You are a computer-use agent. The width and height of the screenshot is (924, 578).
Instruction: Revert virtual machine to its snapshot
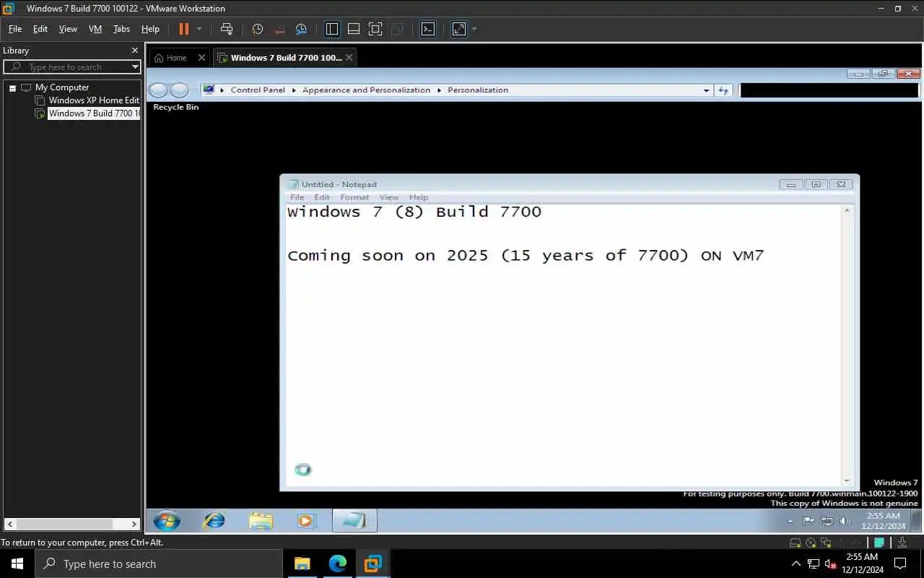pyautogui.click(x=280, y=29)
